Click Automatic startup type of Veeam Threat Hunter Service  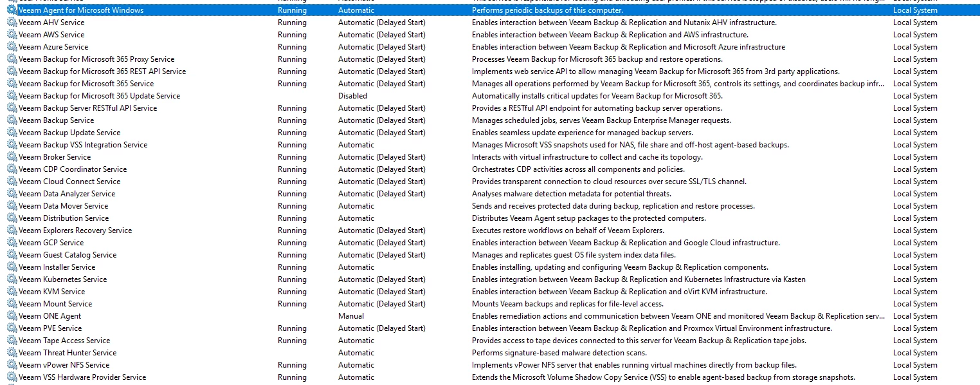(x=356, y=353)
